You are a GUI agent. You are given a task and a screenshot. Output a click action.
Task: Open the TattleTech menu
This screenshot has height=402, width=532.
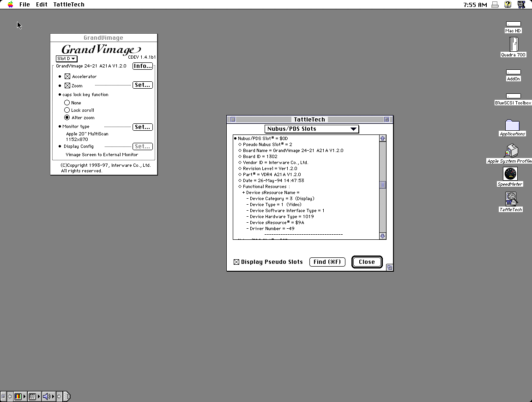(69, 5)
